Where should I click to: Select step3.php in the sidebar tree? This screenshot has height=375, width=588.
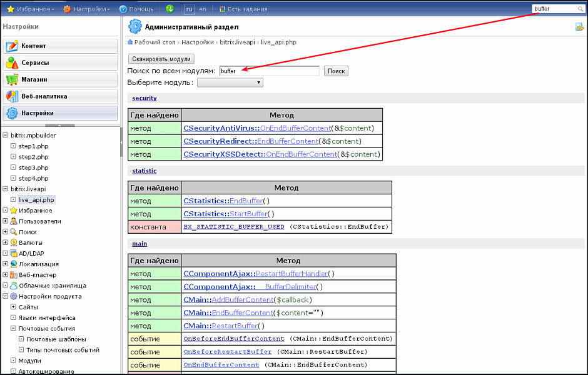(33, 167)
